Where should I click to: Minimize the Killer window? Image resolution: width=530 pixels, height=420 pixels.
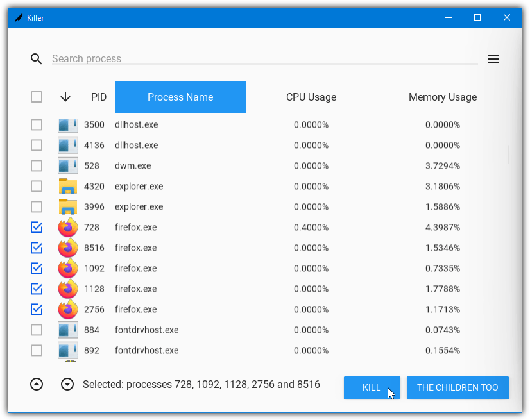click(449, 17)
